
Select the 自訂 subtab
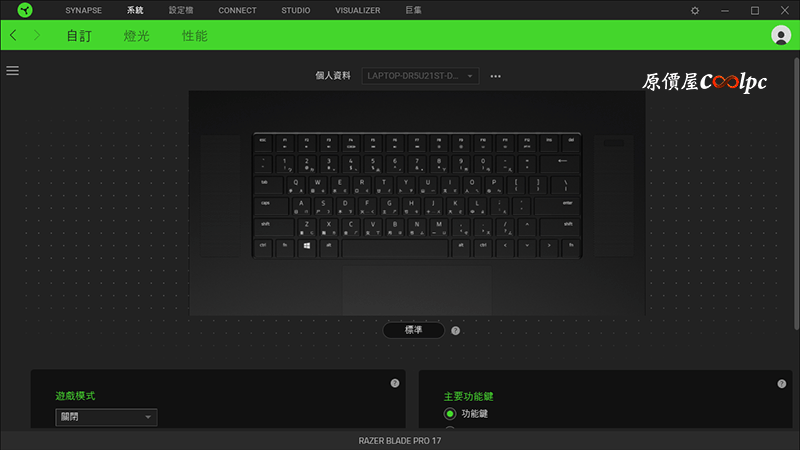[79, 36]
